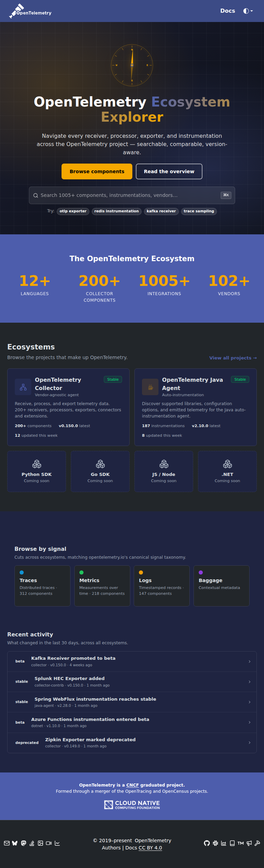Try the redis instrumentation suggestion
The width and height of the screenshot is (264, 868).
tap(117, 211)
